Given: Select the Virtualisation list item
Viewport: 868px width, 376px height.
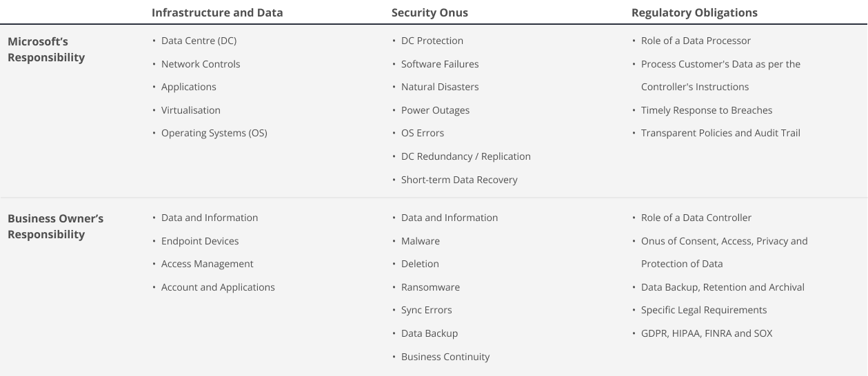Looking at the screenshot, I should pyautogui.click(x=191, y=110).
